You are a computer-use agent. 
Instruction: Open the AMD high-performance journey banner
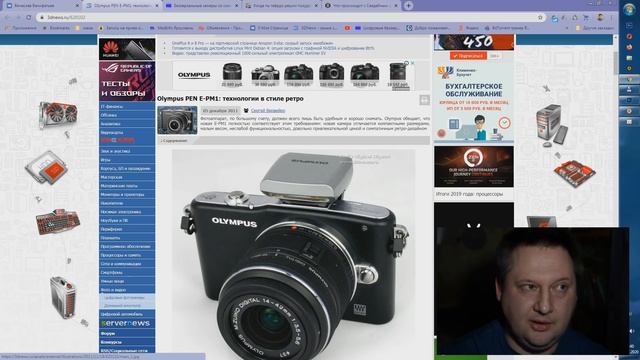click(x=474, y=167)
